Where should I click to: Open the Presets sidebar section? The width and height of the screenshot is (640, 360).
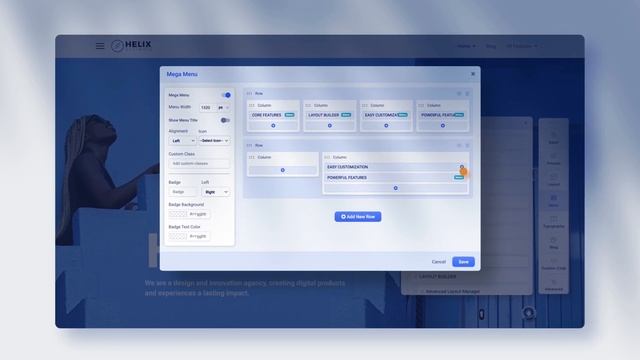pyautogui.click(x=553, y=159)
